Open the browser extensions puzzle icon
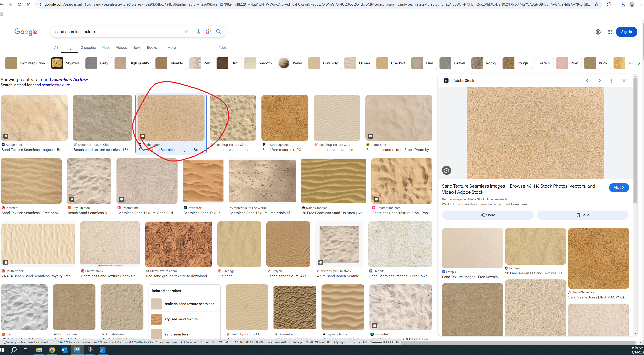This screenshot has height=355, width=644. tap(609, 4)
